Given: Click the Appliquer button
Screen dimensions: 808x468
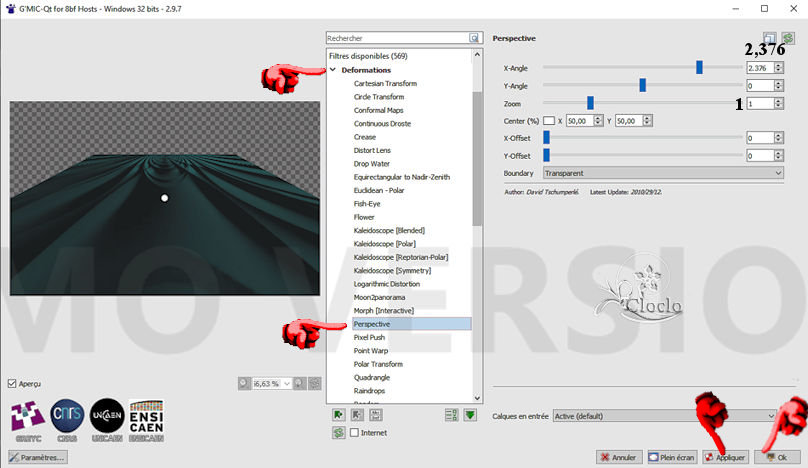Looking at the screenshot, I should 724,457.
